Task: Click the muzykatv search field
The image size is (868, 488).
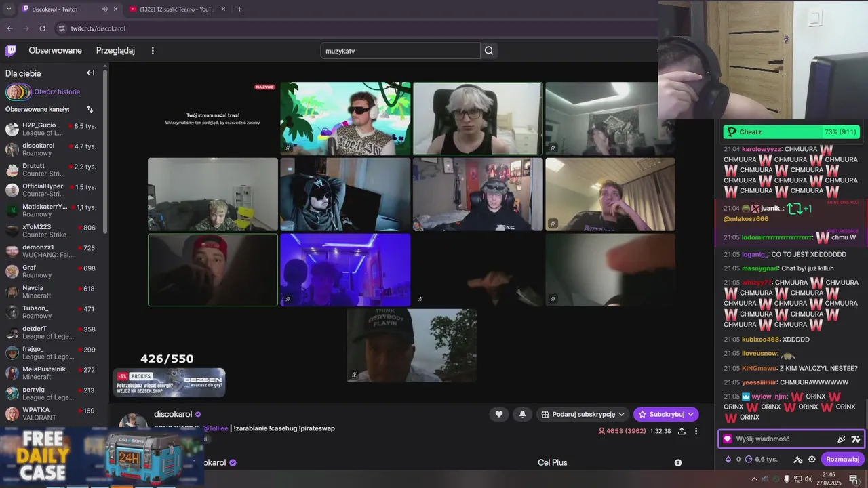Action: [x=400, y=51]
